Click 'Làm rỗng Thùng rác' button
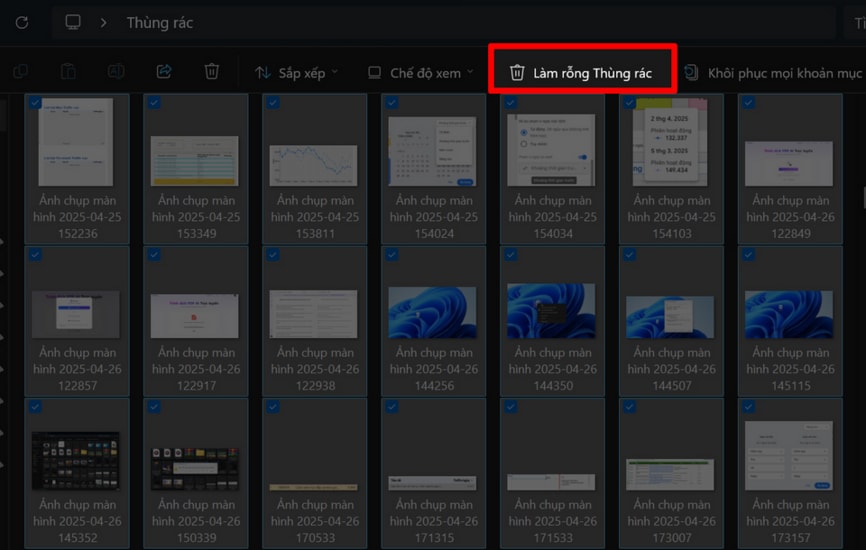The width and height of the screenshot is (866, 550). (x=581, y=73)
